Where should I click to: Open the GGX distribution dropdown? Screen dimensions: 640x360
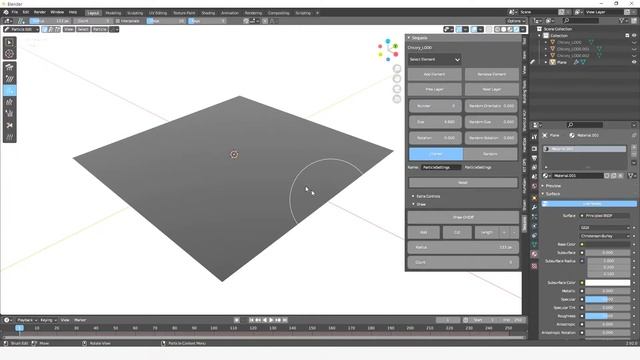coord(604,228)
